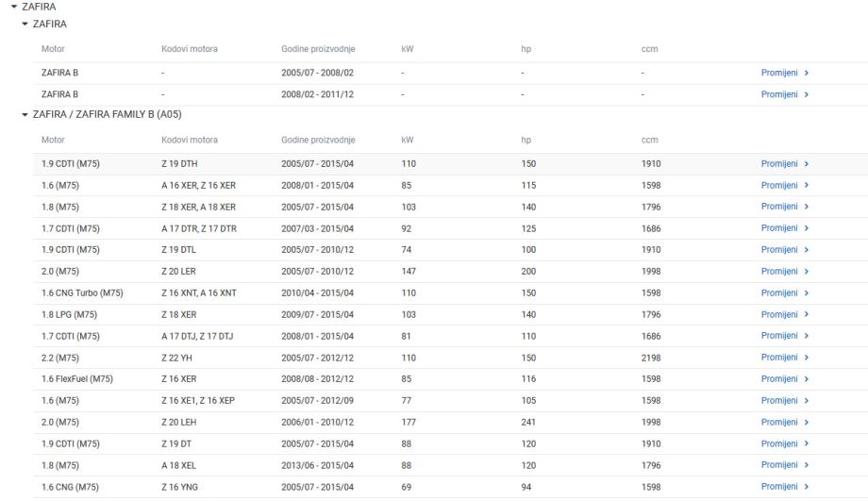Screen dimensions: 868x501
Task: Click the 'Motor' header in upper ZAFIRA table
Action: point(53,49)
